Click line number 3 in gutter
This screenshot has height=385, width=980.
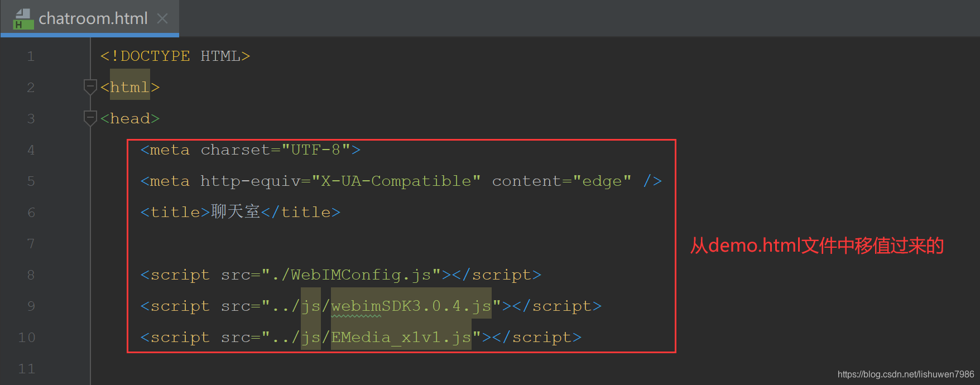[31, 119]
